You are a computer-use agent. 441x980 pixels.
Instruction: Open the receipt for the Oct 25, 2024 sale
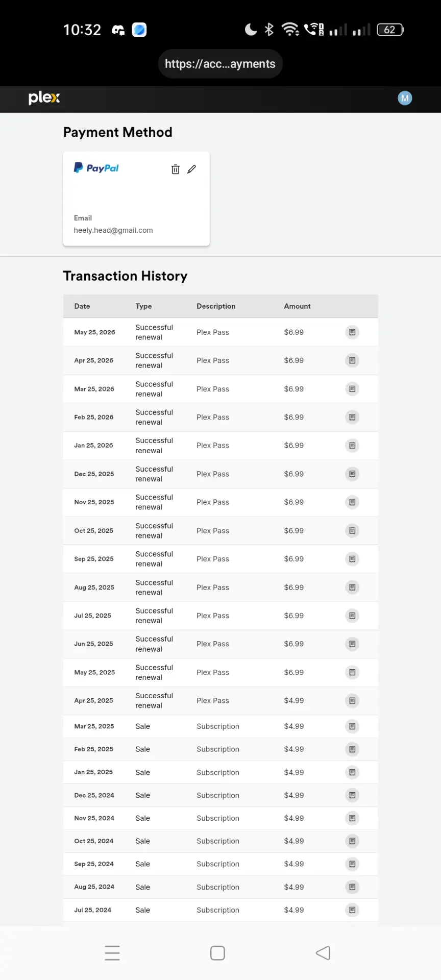(x=352, y=841)
